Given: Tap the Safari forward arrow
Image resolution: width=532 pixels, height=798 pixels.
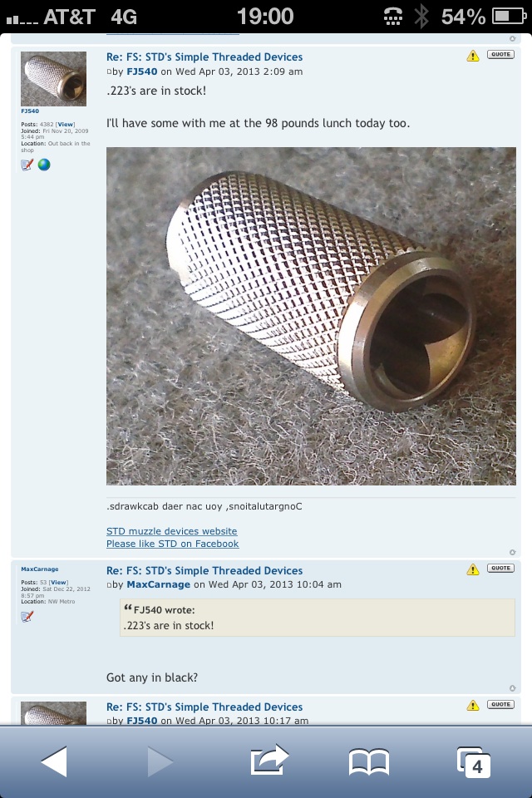Looking at the screenshot, I should 160,761.
